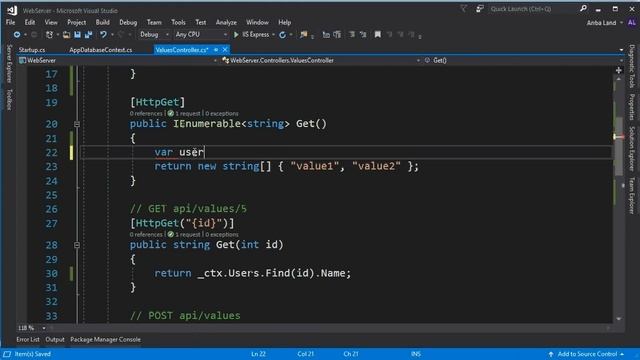Click the split editor plus icon
640x360 pixels.
(619, 71)
